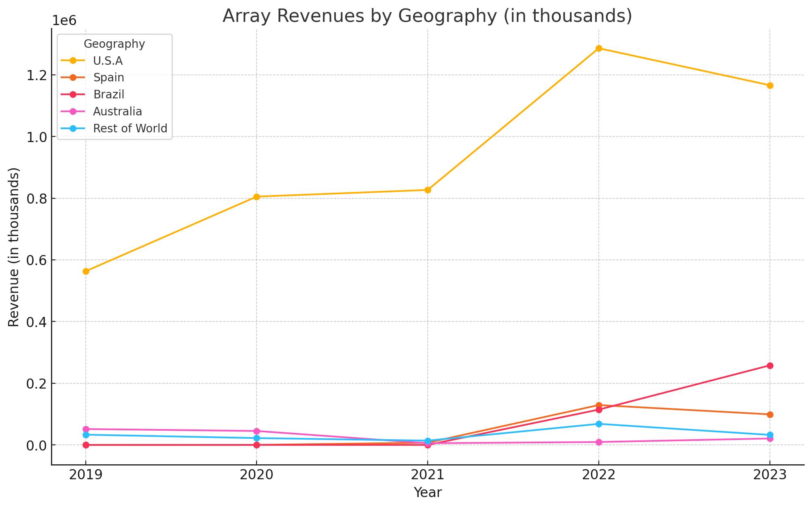Click the Spain legend entry
812x508 pixels.
[x=108, y=78]
